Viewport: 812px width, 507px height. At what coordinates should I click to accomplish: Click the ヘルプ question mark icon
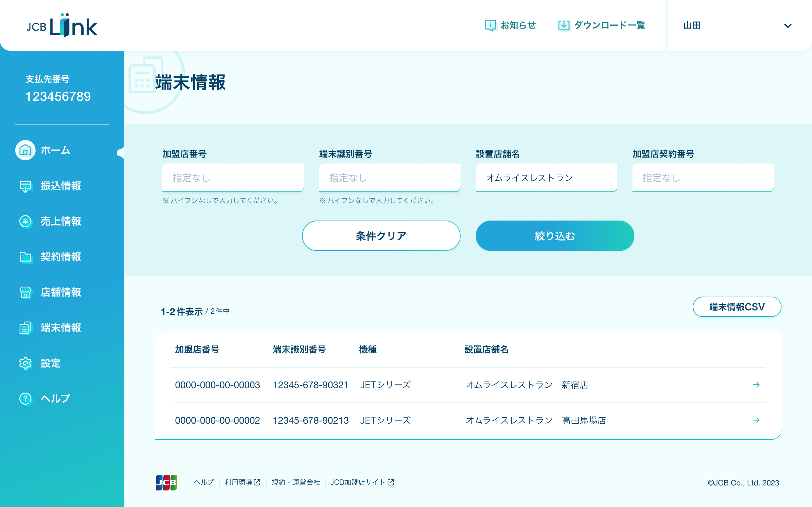[25, 399]
